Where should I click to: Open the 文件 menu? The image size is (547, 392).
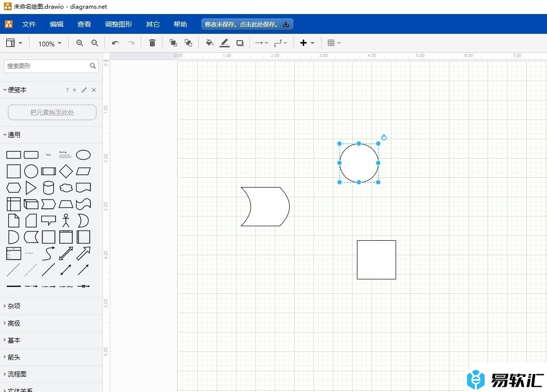pos(29,24)
